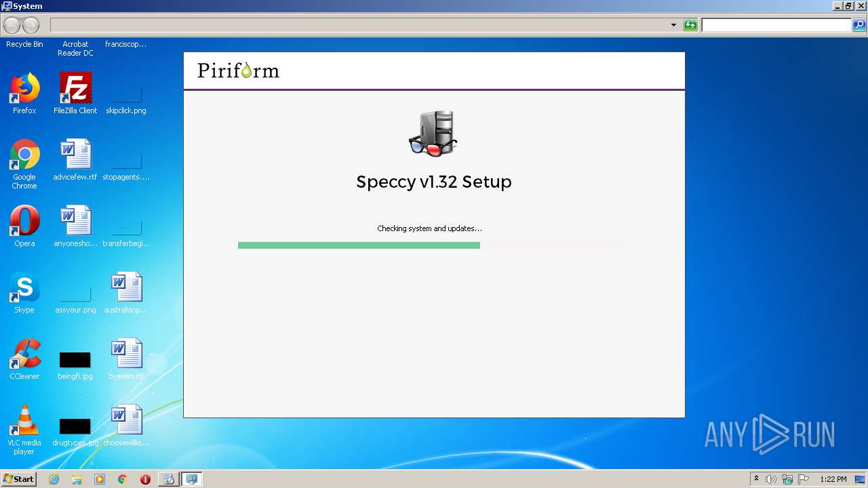The width and height of the screenshot is (868, 488).
Task: Click the 1:22 PM clock
Action: coord(833,479)
